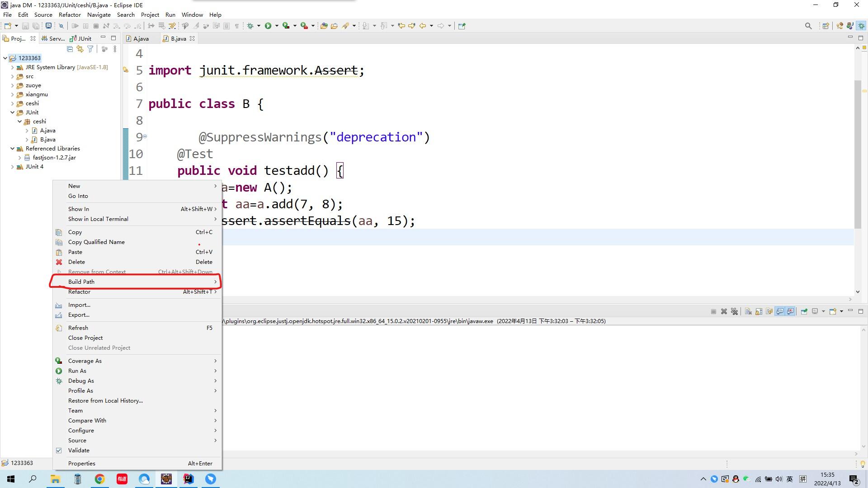
Task: Select Refresh in the context menu
Action: tap(78, 328)
